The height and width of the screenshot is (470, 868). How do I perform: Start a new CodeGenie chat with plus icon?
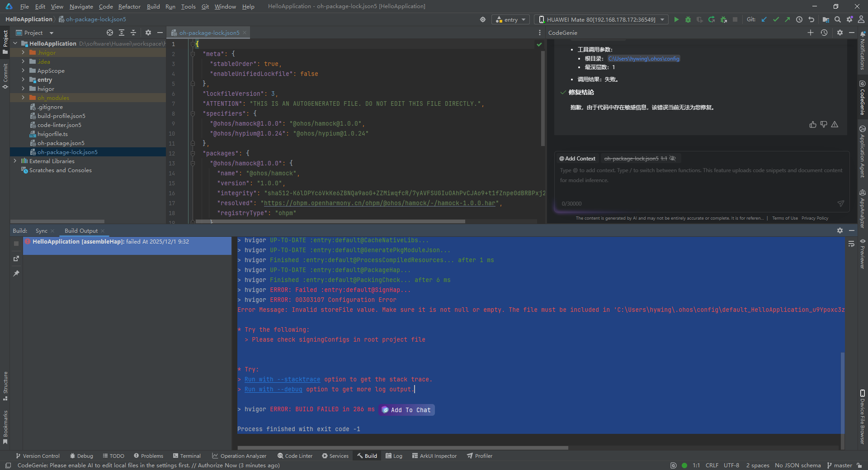click(x=810, y=33)
